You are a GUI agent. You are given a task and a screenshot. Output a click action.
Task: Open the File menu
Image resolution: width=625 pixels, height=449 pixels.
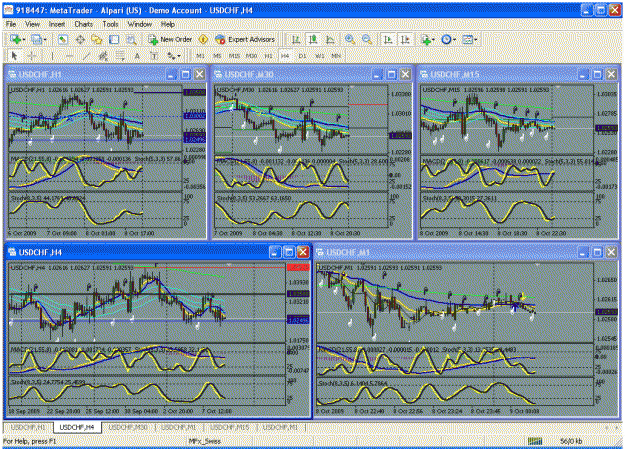[x=11, y=24]
